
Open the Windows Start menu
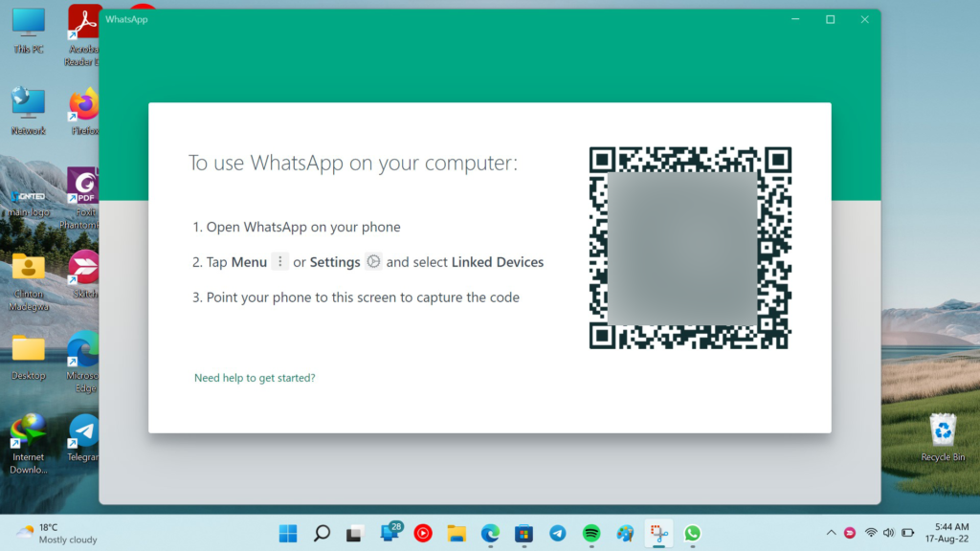click(288, 534)
